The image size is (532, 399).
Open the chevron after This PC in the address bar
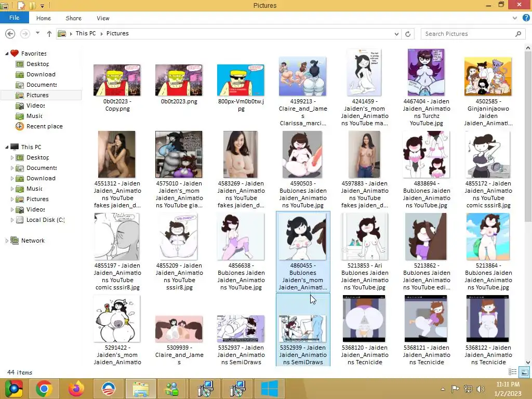[101, 34]
